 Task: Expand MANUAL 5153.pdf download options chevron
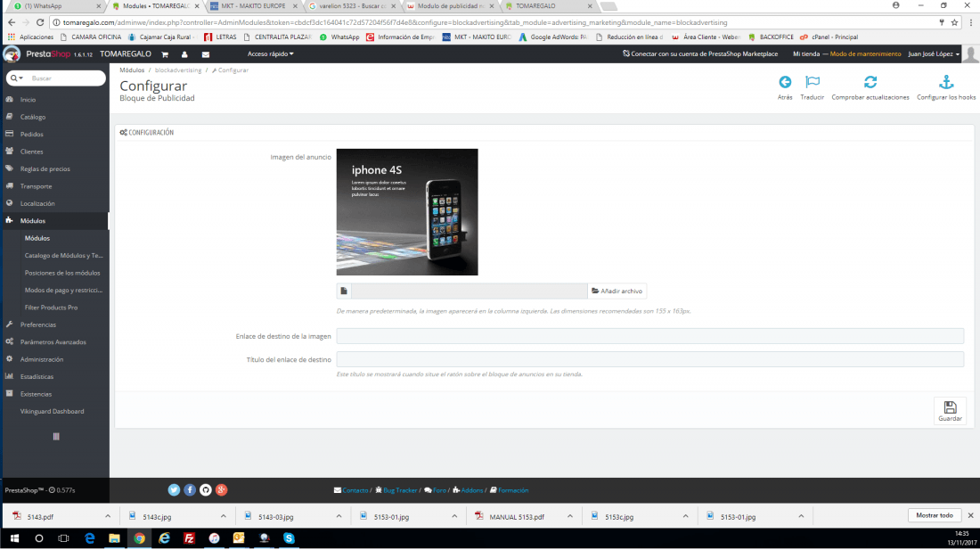[570, 516]
